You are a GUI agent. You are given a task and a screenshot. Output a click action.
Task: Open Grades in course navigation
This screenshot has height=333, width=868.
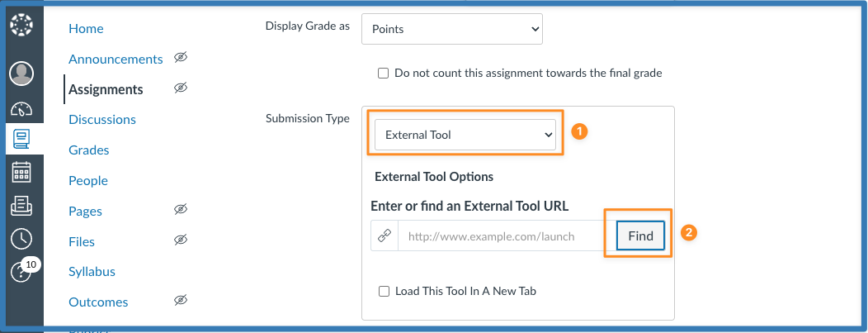pyautogui.click(x=89, y=150)
